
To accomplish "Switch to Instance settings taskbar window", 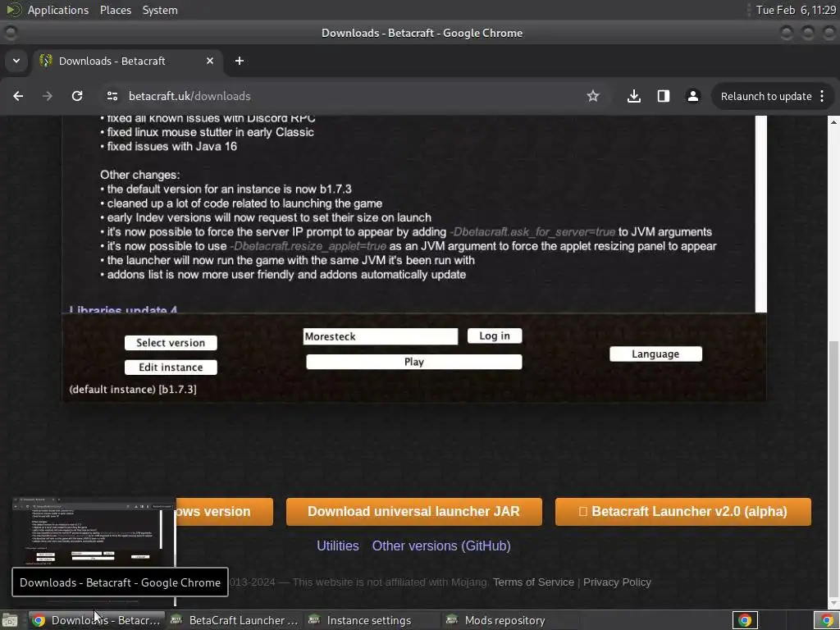I will point(373,620).
